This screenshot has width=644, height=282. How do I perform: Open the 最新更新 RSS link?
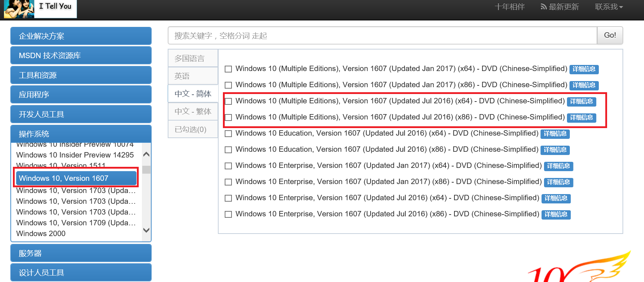(x=560, y=7)
